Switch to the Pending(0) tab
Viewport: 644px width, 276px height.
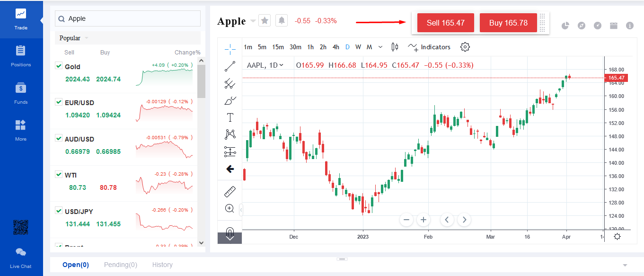121,265
